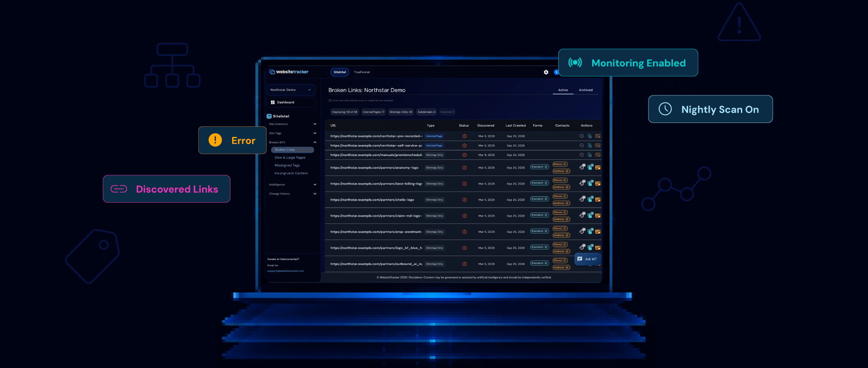Open the settings gear in the top bar
The height and width of the screenshot is (368, 868).
point(546,72)
